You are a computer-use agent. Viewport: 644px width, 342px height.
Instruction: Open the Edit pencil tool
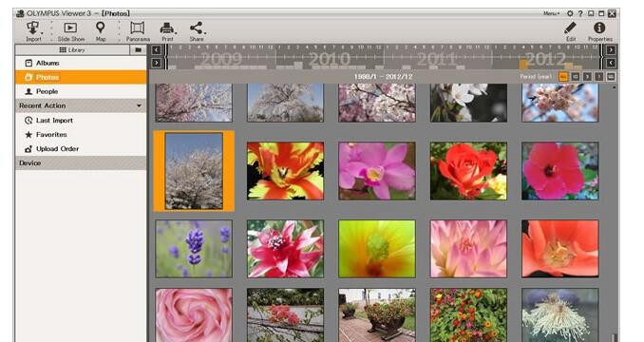tap(570, 30)
